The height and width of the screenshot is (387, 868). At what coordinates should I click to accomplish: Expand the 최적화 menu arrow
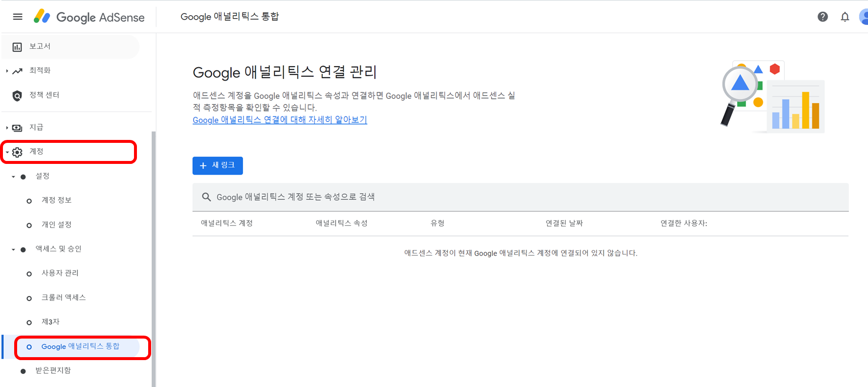(7, 71)
